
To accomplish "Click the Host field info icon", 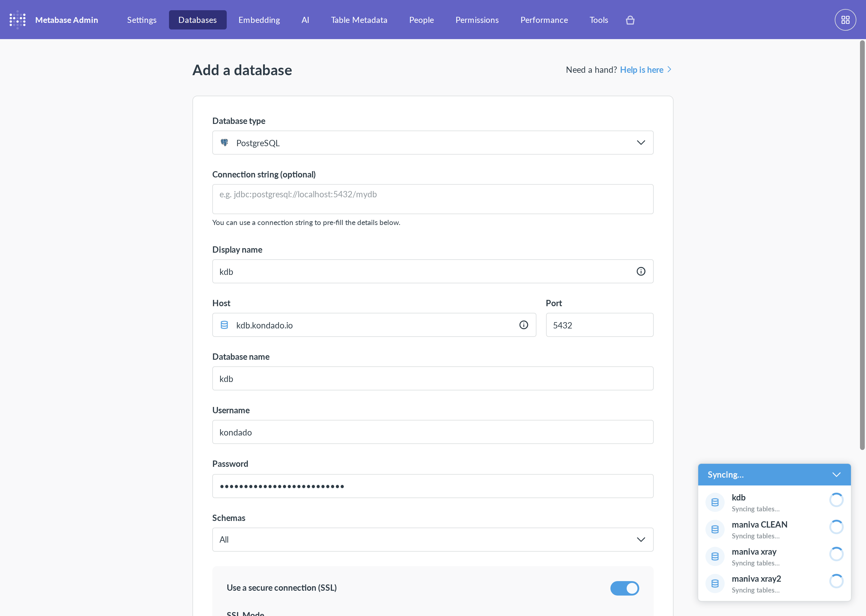I will point(524,325).
